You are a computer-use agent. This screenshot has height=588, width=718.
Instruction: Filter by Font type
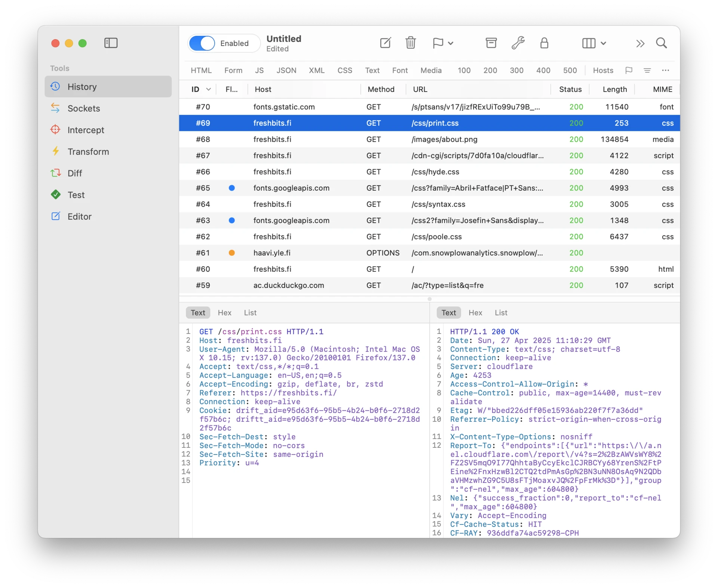click(400, 70)
